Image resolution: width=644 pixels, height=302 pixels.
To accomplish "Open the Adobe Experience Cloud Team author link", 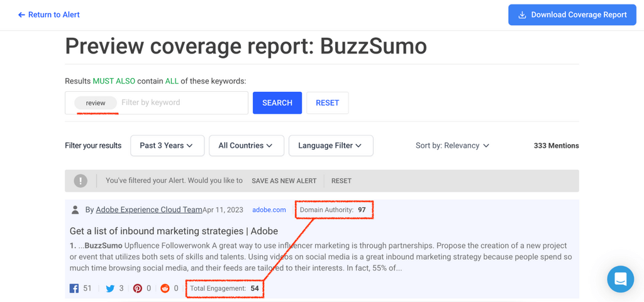I will click(x=149, y=210).
